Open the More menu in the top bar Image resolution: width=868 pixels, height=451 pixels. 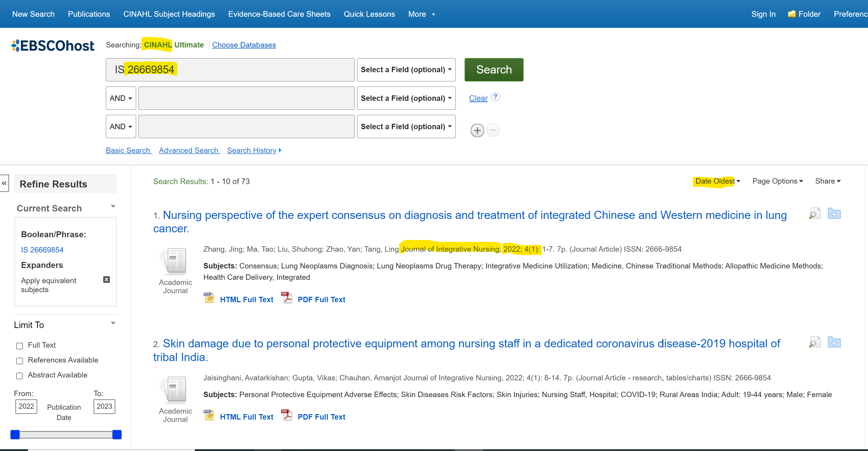tap(421, 14)
